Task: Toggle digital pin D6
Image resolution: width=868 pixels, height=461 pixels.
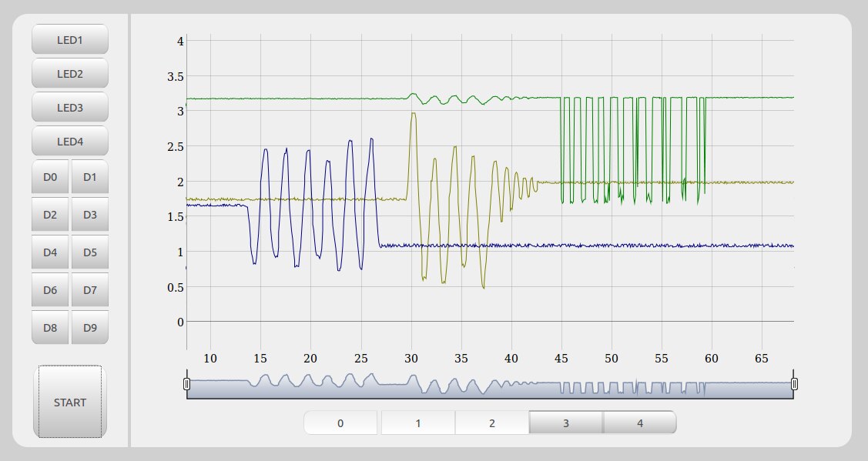Action: (x=50, y=289)
